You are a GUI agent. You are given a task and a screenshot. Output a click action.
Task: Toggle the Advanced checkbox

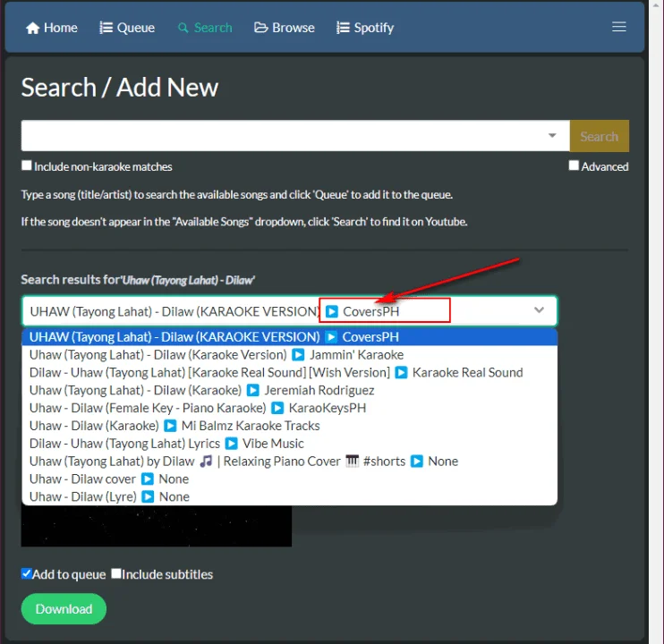[x=574, y=165]
